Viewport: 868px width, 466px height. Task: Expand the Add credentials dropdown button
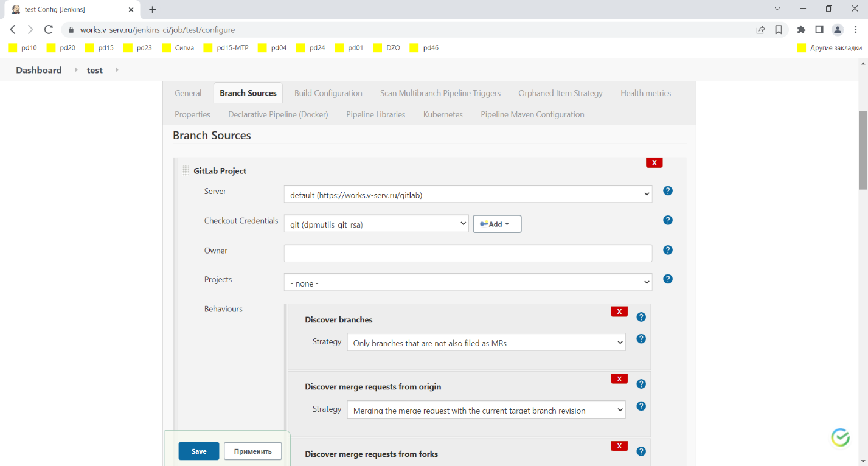497,224
